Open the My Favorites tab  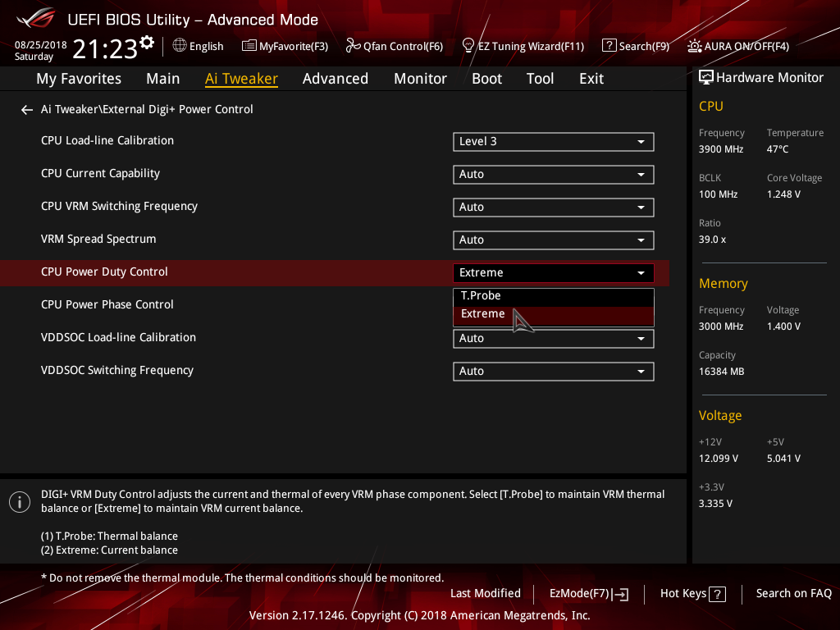point(79,79)
